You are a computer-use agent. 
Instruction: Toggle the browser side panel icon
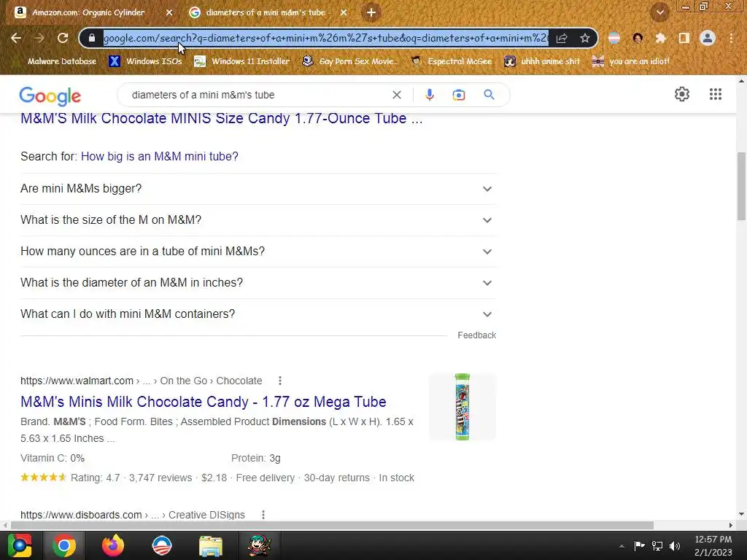[x=684, y=38]
